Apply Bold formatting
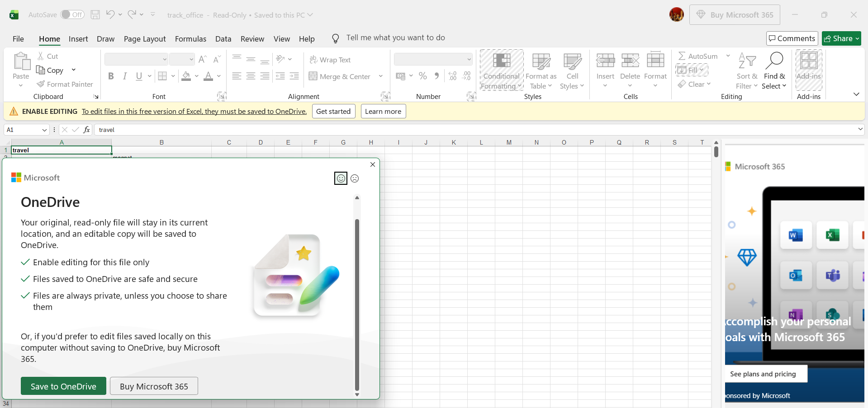This screenshot has width=868, height=408. click(111, 76)
